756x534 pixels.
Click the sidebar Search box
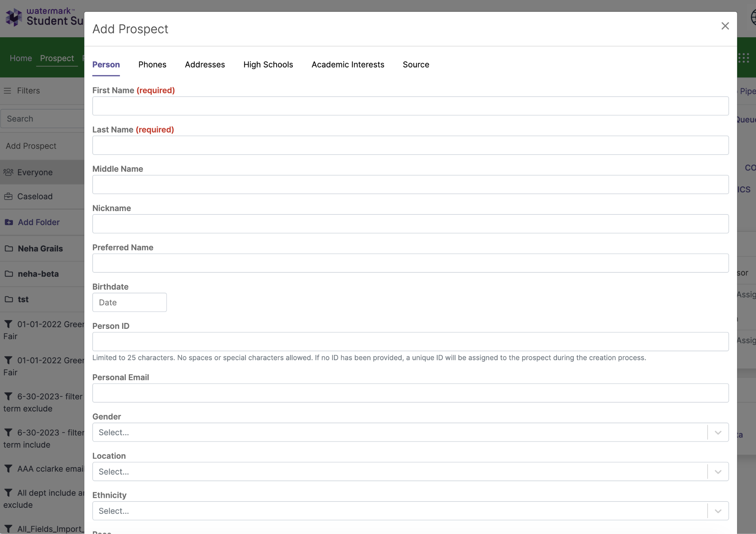point(42,118)
